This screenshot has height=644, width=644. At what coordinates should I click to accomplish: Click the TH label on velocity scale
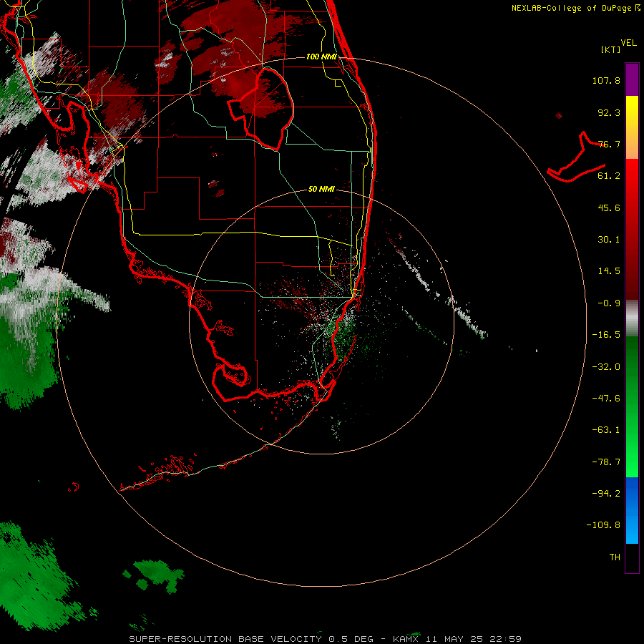[x=615, y=557]
